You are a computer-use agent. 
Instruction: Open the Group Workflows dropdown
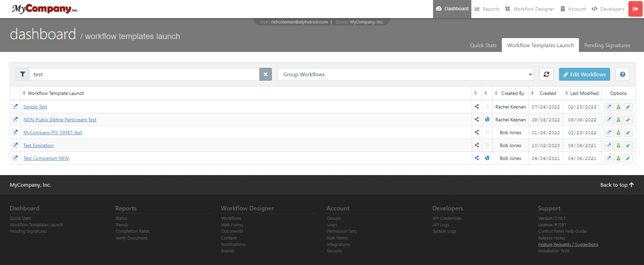pyautogui.click(x=405, y=74)
